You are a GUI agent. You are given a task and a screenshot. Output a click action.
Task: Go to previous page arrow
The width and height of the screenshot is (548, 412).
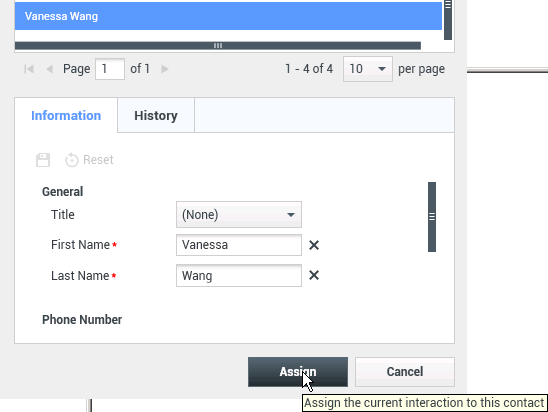[x=50, y=69]
